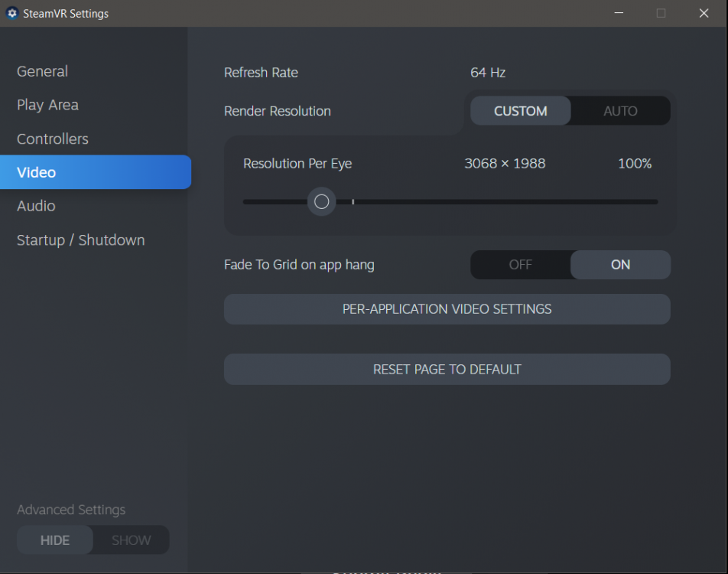Click the 100% resolution percentage label
The width and height of the screenshot is (728, 574).
pos(635,163)
